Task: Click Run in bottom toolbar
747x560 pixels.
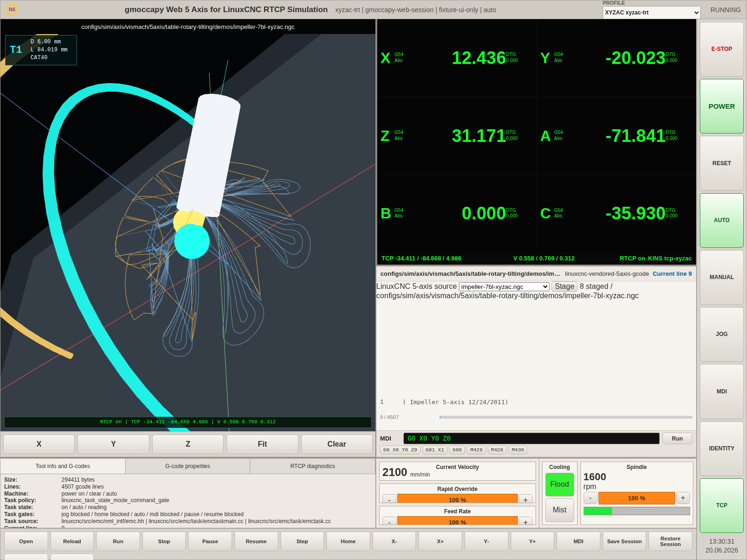Action: pyautogui.click(x=118, y=541)
